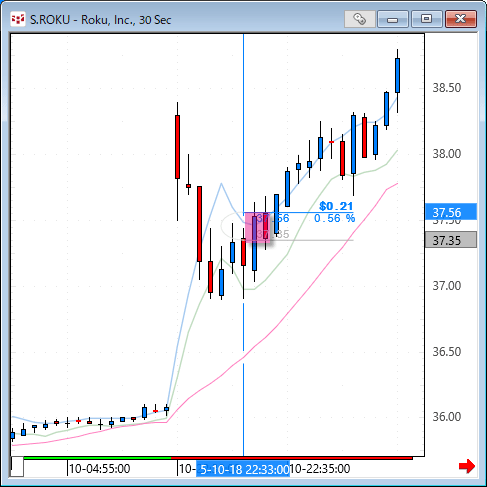487x487 pixels.
Task: Click the 36.50 price axis label
Action: coord(447,352)
